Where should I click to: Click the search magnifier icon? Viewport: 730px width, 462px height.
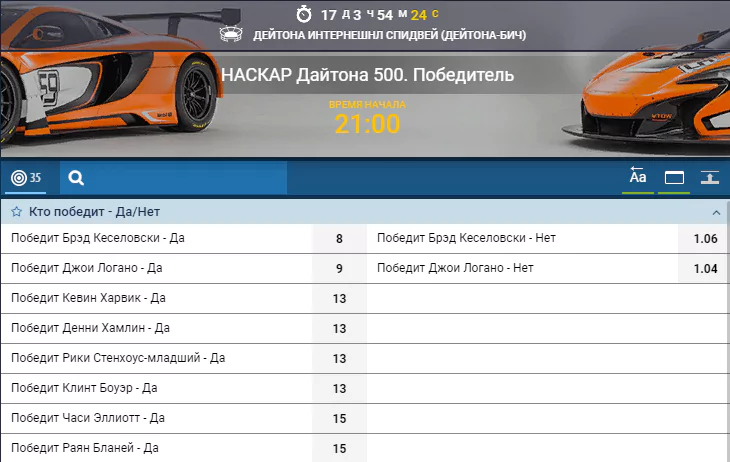[x=76, y=178]
